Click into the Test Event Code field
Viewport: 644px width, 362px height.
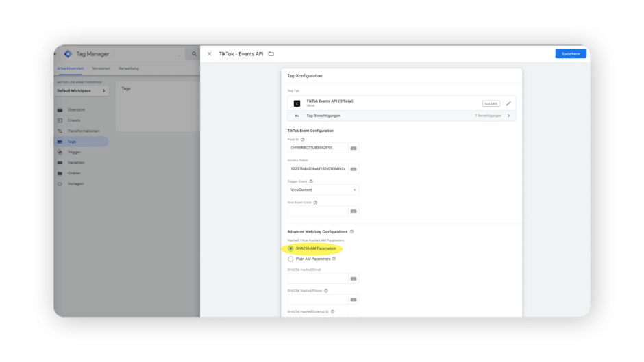(x=317, y=211)
